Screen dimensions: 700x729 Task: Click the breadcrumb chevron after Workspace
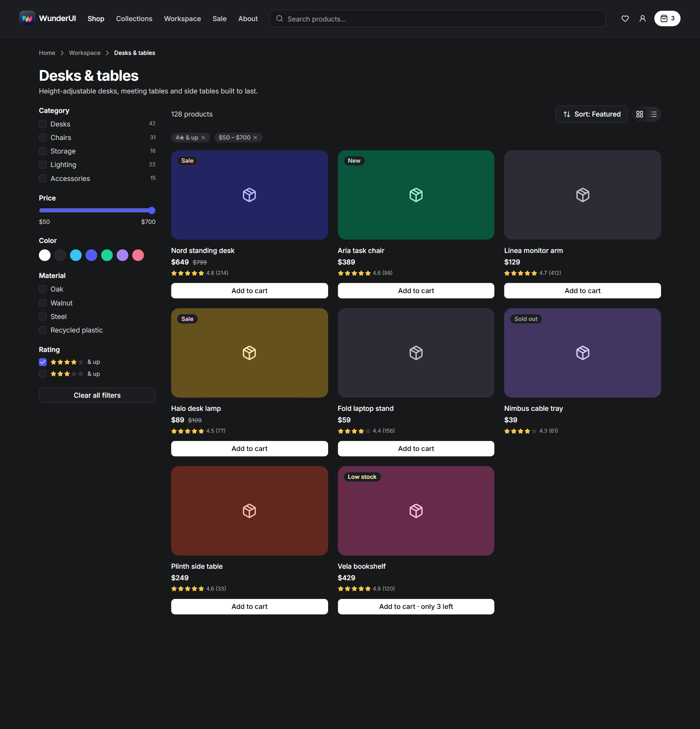pos(107,53)
